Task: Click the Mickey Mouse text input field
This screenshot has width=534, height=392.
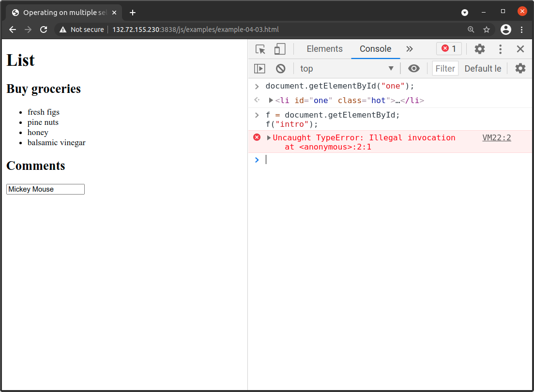Action: tap(45, 189)
